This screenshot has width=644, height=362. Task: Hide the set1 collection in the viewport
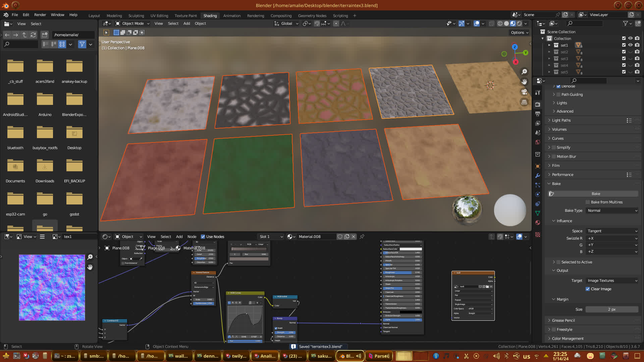(x=630, y=45)
